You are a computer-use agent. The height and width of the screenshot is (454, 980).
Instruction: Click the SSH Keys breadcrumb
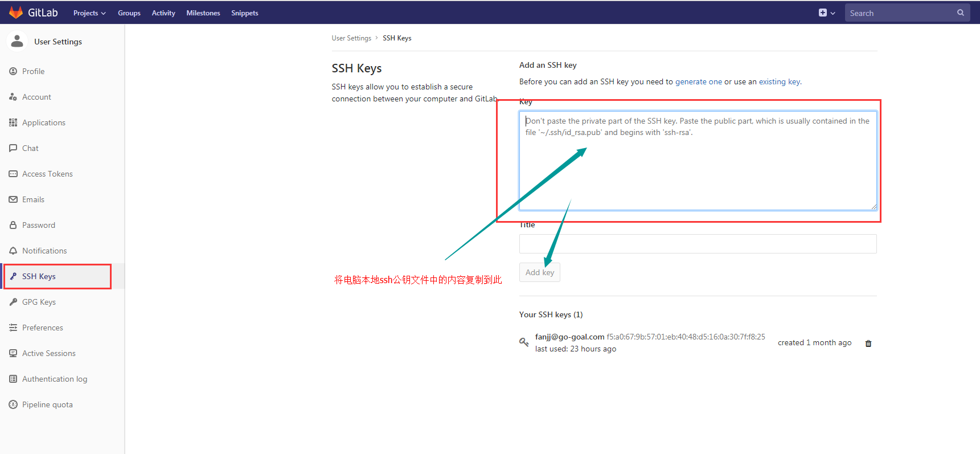[x=397, y=38]
